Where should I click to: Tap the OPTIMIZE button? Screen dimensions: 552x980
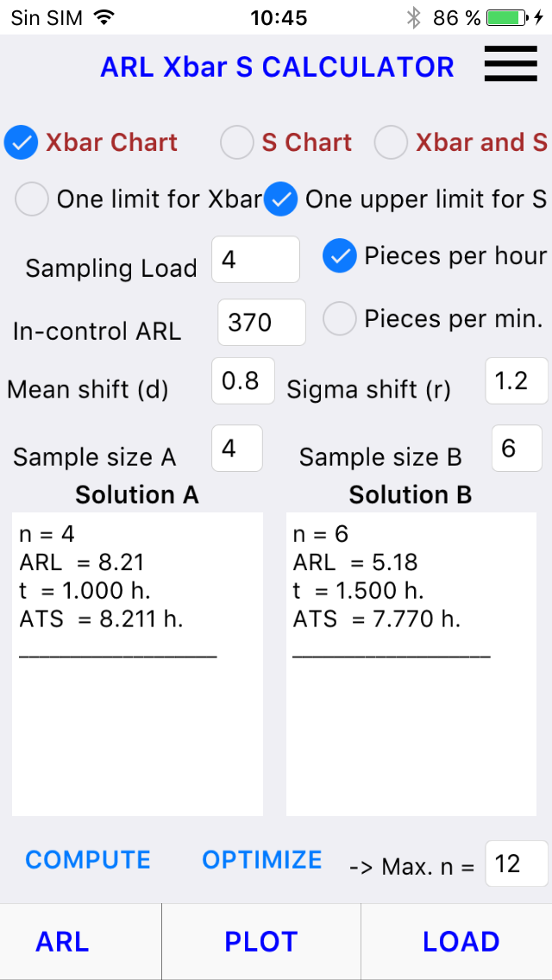(x=262, y=860)
